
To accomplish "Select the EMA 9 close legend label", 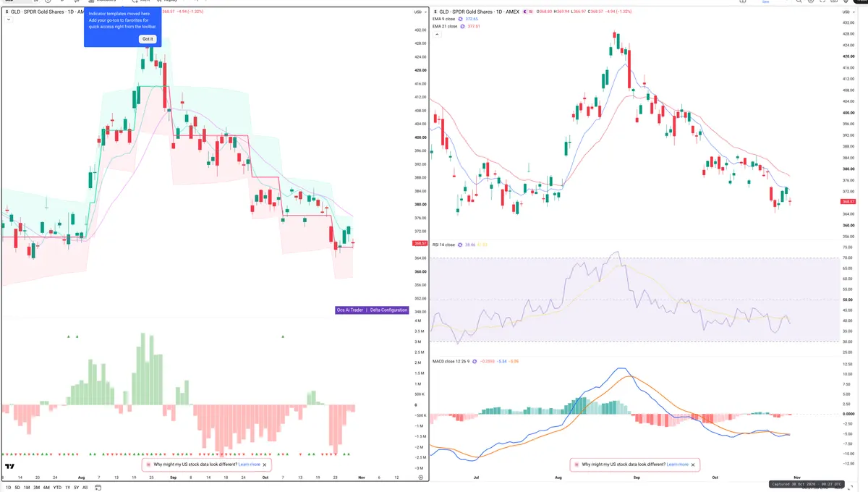I will (444, 19).
